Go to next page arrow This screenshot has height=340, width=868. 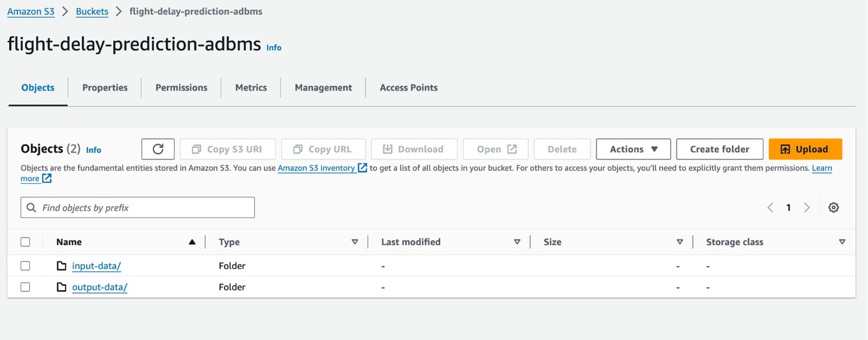pos(807,207)
